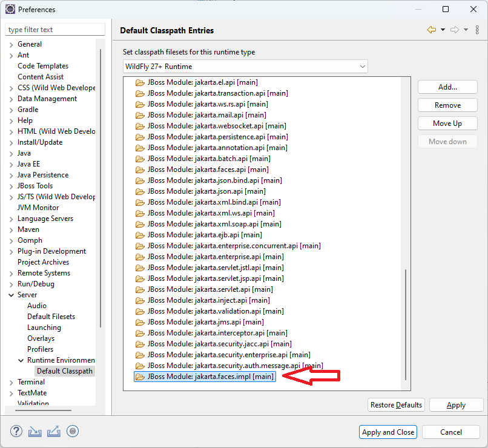The width and height of the screenshot is (488, 448).
Task: Expand the Java EE node
Action: tap(12, 164)
